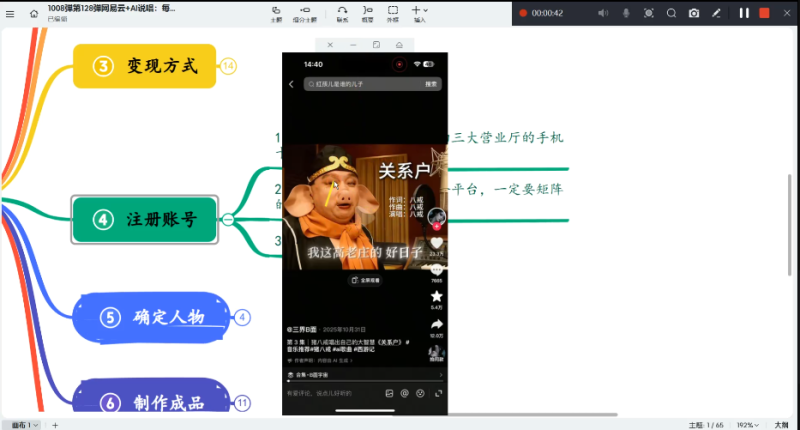
Task: Close the recorder control bar
Action: 787,13
